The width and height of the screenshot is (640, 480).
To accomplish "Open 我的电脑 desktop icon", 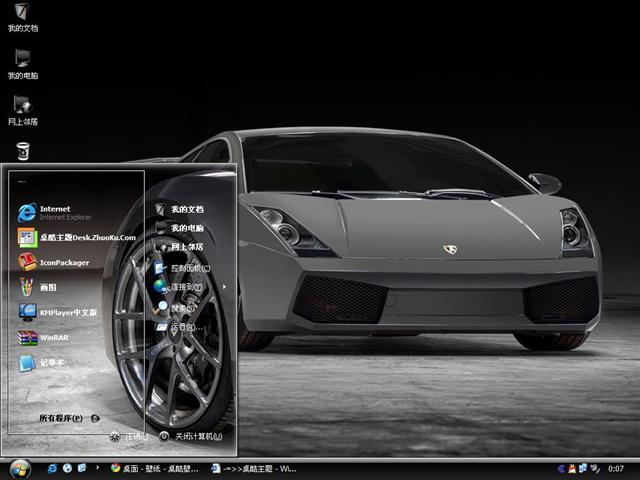I will coord(23,64).
